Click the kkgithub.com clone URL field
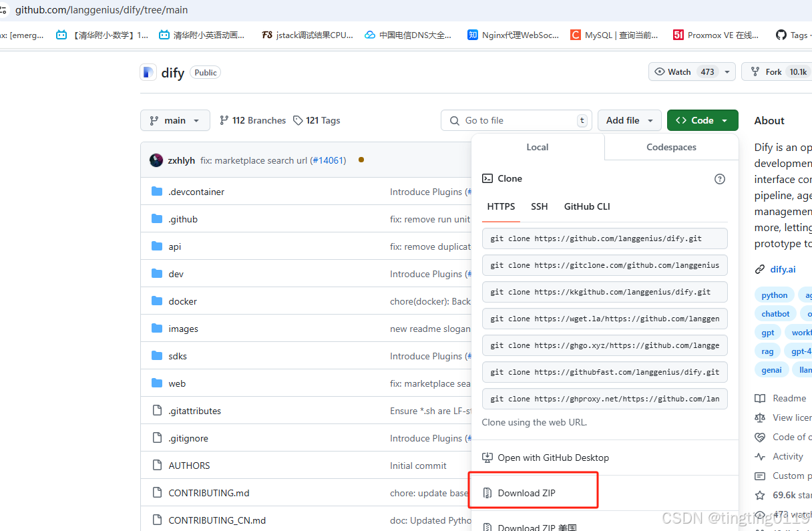The height and width of the screenshot is (531, 812). tap(605, 292)
